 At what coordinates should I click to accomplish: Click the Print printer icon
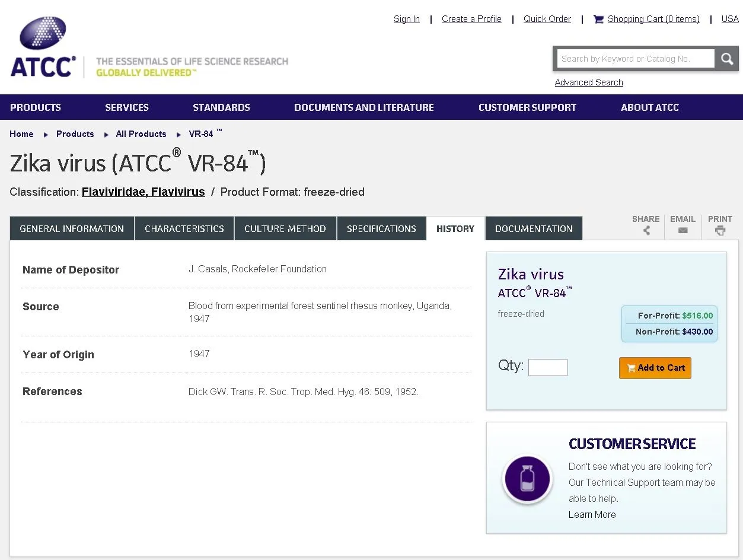(720, 230)
